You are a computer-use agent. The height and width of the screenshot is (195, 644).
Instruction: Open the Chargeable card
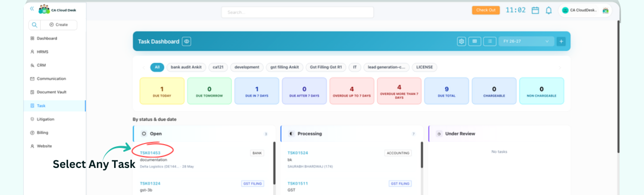tap(494, 91)
